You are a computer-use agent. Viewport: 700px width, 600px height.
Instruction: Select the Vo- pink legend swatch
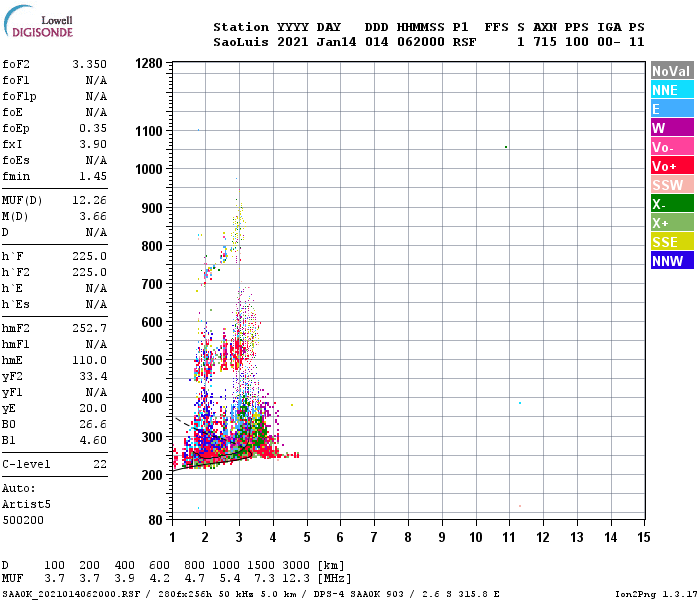pos(672,147)
